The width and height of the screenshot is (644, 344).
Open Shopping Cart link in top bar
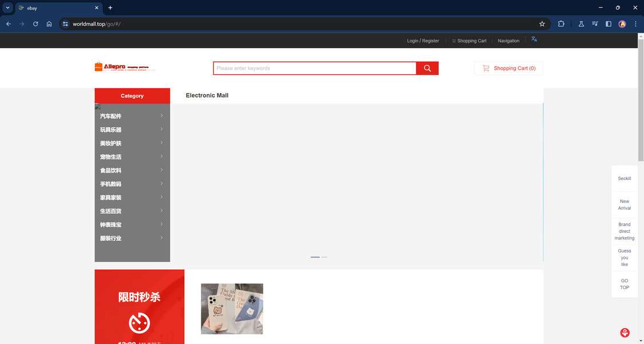tap(469, 41)
